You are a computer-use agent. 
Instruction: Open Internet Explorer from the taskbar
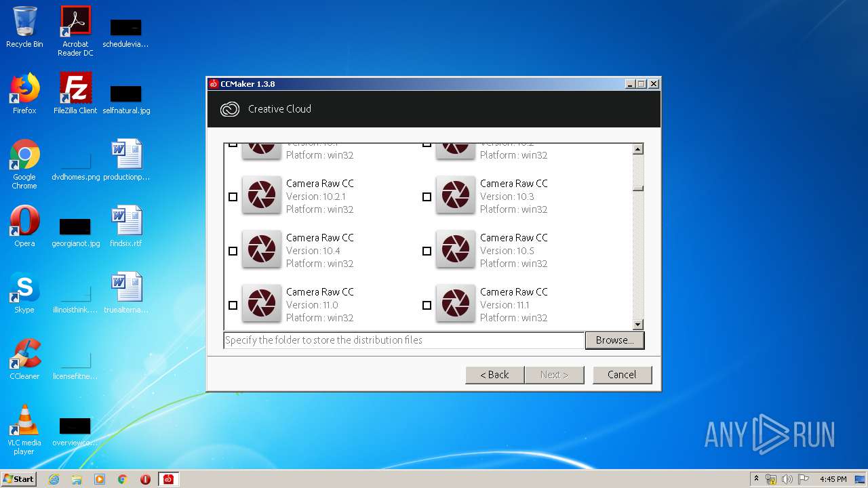pos(54,479)
